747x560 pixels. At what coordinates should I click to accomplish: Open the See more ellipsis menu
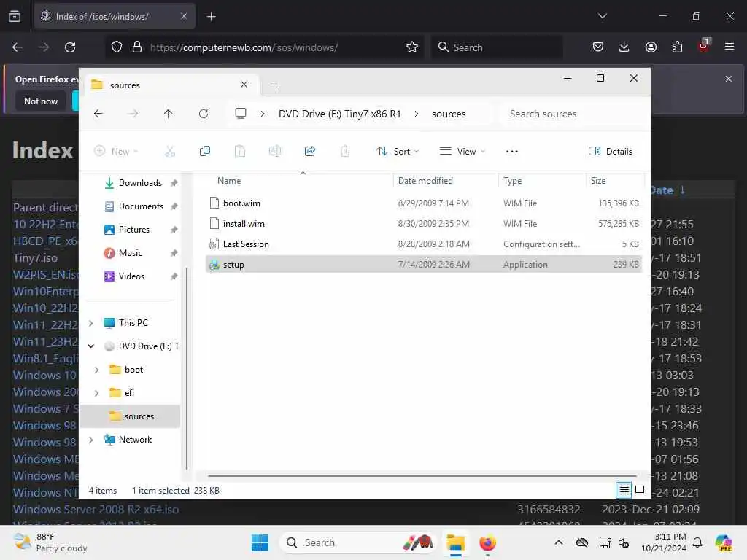pos(511,152)
